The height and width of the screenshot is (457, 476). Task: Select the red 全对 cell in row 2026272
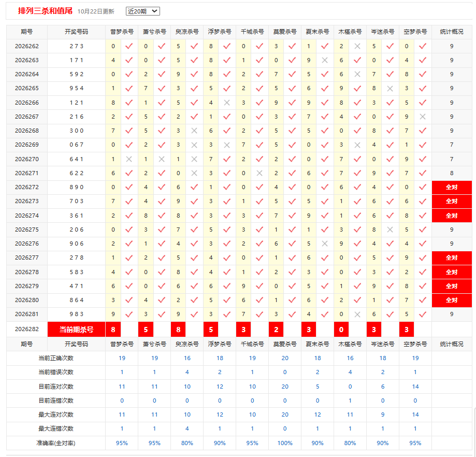click(x=452, y=188)
